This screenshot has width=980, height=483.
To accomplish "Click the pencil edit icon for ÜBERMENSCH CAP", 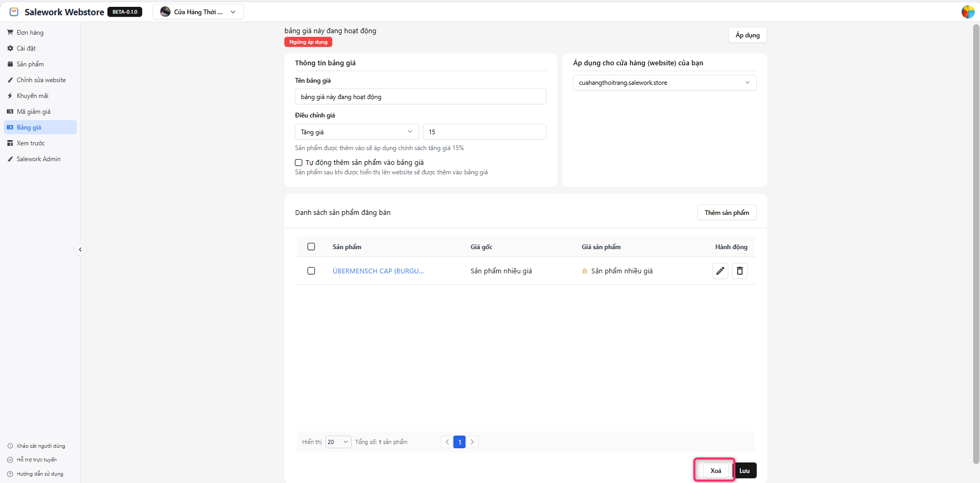I will [x=720, y=271].
